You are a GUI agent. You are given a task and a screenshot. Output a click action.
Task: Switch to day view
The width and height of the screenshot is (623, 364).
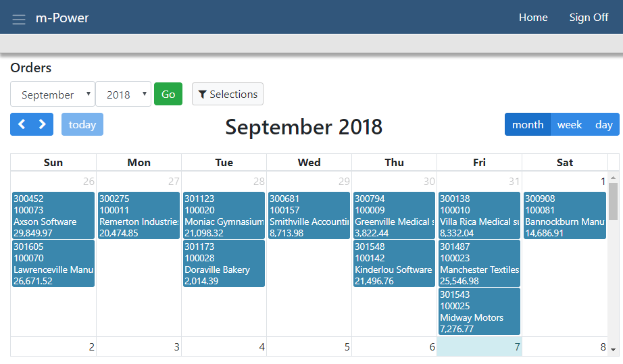[603, 124]
